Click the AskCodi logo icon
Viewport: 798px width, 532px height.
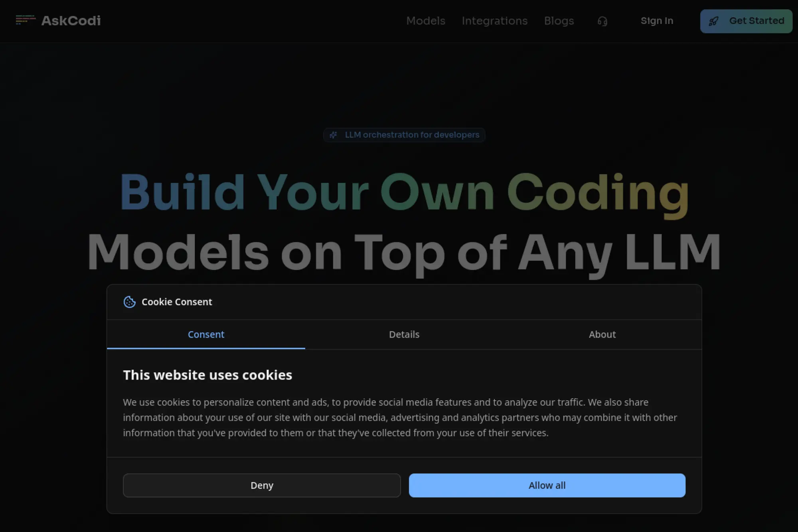click(x=25, y=20)
